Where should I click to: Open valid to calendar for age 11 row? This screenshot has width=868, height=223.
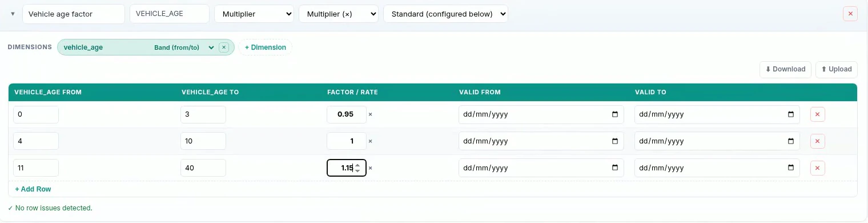791,168
